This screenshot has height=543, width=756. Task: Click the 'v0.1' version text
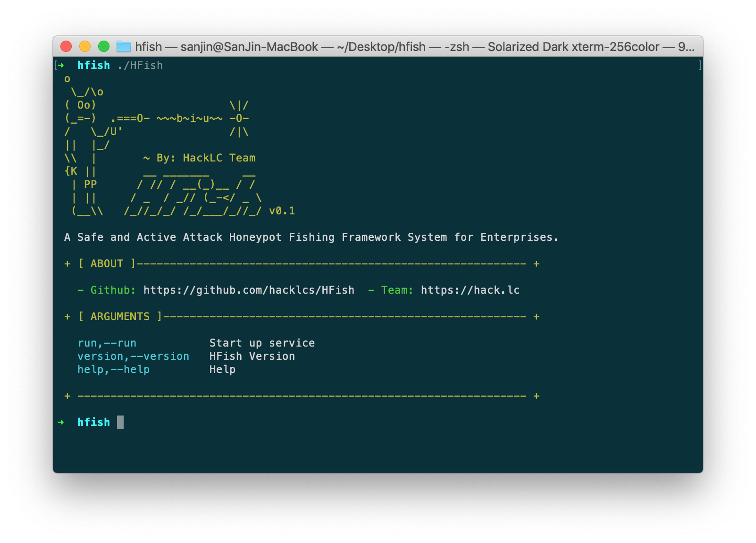[282, 211]
